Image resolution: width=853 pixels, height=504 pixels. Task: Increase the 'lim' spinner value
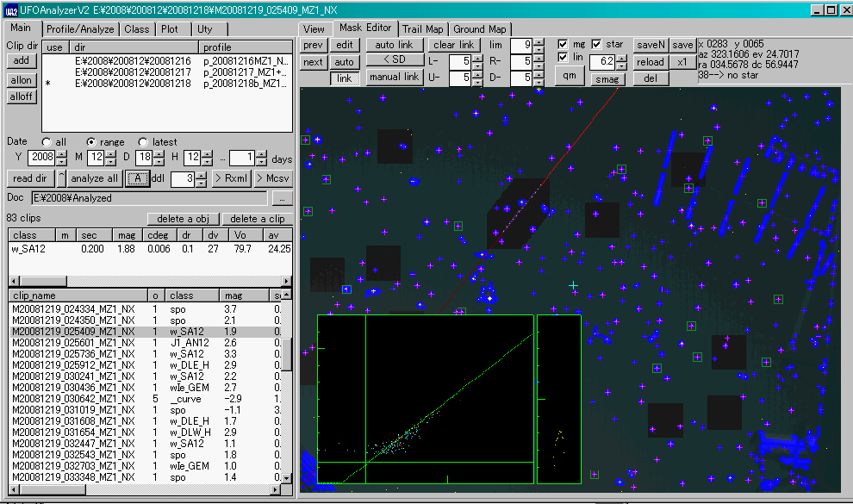pyautogui.click(x=539, y=41)
